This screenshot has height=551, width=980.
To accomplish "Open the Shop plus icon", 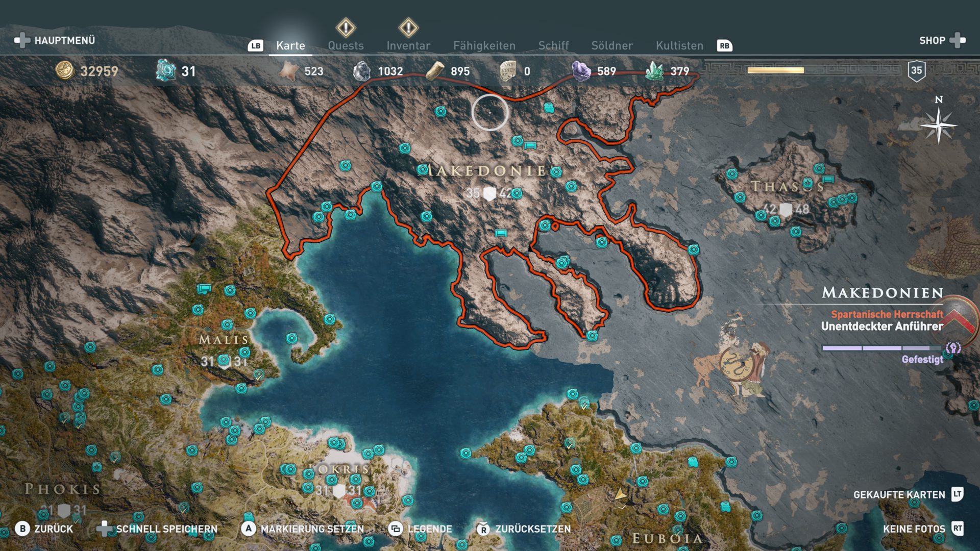I will pyautogui.click(x=958, y=40).
